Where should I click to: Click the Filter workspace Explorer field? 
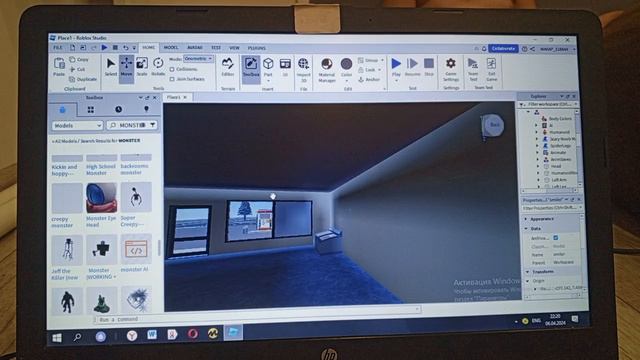point(549,104)
